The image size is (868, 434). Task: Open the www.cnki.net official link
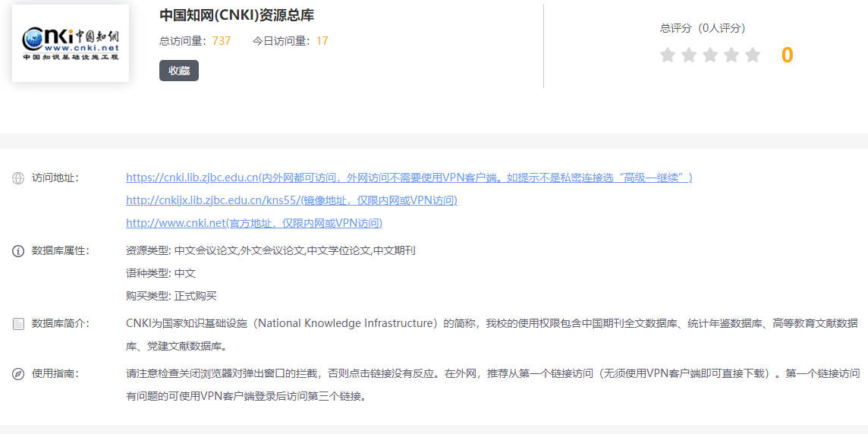pyautogui.click(x=254, y=223)
